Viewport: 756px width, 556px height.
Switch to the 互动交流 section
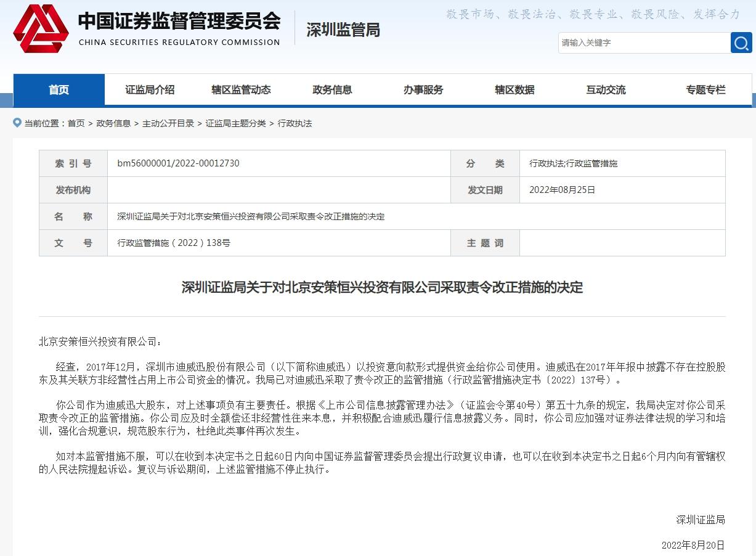tap(606, 90)
